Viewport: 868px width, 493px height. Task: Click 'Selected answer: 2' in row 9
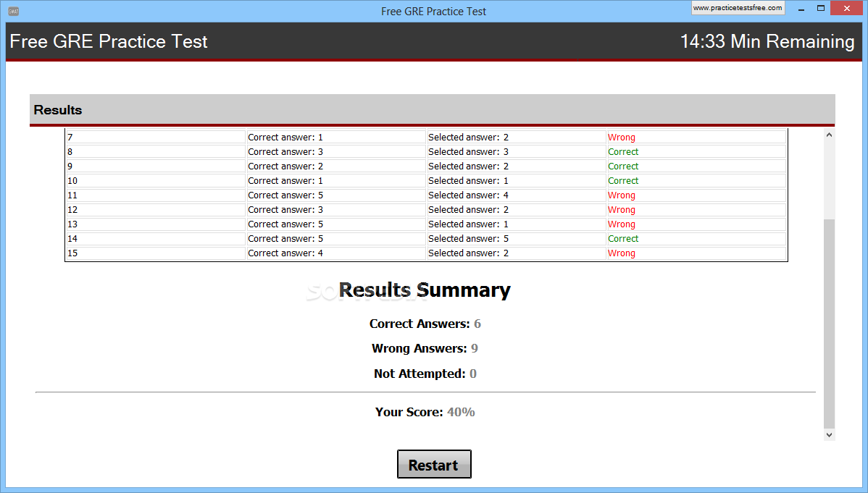468,166
